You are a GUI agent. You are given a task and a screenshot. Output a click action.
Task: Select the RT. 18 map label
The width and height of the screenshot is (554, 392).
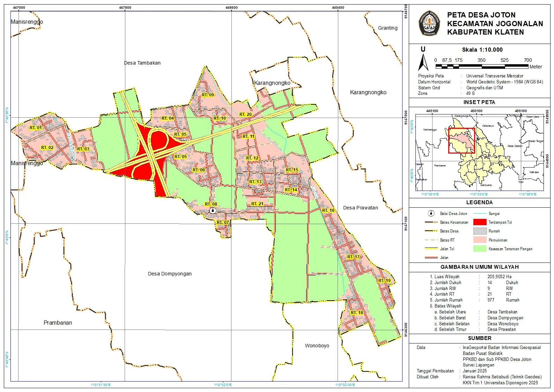click(x=357, y=313)
